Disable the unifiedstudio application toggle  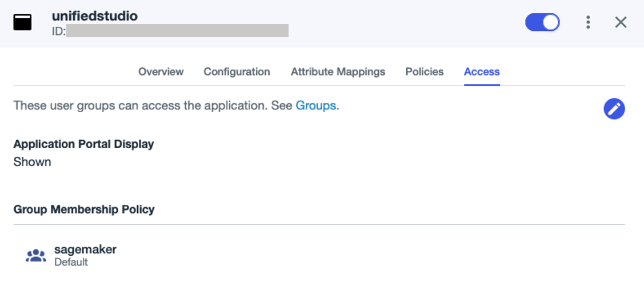point(542,22)
